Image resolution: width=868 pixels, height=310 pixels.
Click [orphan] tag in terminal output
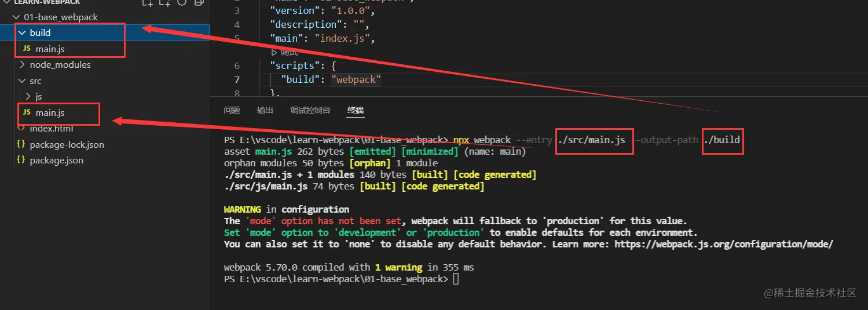[x=369, y=163]
